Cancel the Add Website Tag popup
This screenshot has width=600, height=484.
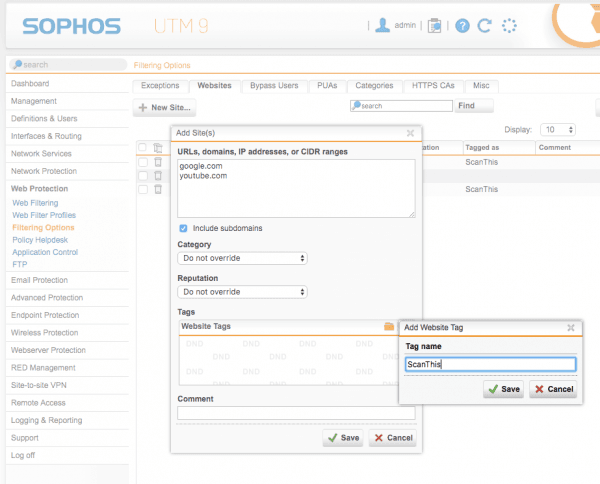pyautogui.click(x=553, y=389)
